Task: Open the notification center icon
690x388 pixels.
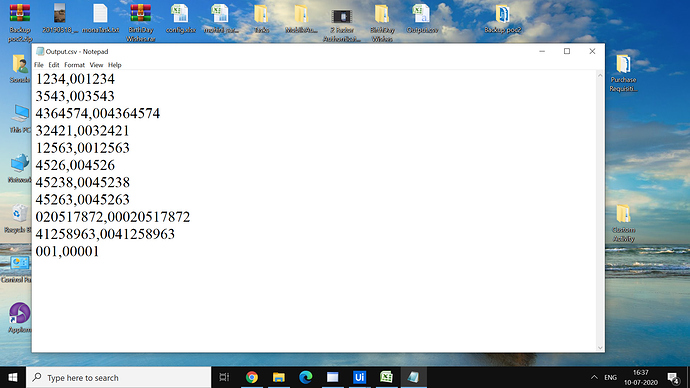Action: point(673,377)
